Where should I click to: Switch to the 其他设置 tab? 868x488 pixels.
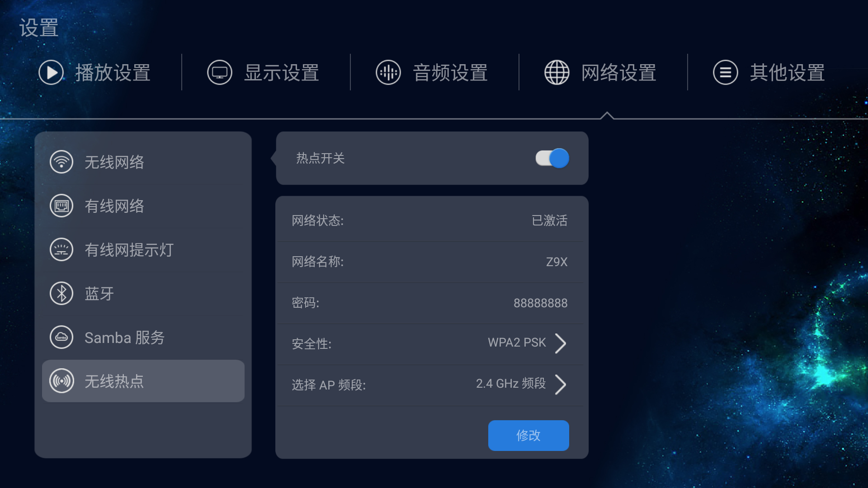pos(769,72)
